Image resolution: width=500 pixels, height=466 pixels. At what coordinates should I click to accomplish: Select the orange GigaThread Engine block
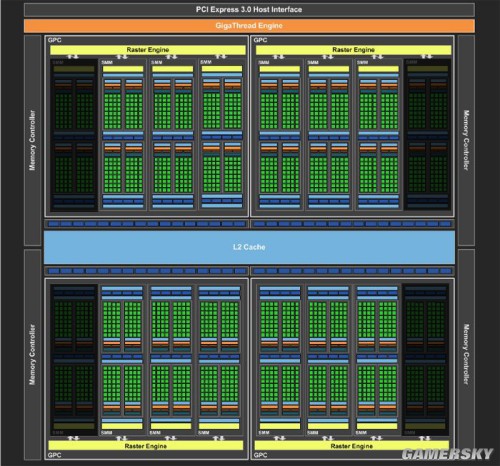(x=249, y=26)
